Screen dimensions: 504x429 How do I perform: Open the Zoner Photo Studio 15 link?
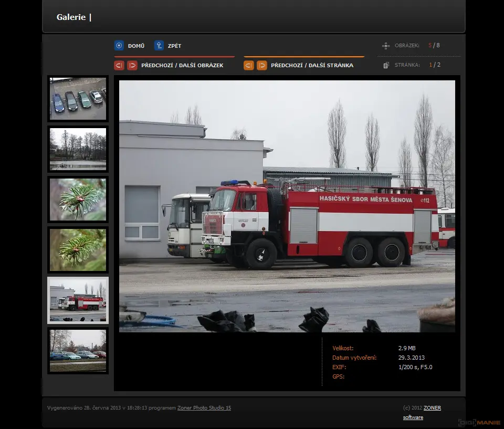point(204,408)
